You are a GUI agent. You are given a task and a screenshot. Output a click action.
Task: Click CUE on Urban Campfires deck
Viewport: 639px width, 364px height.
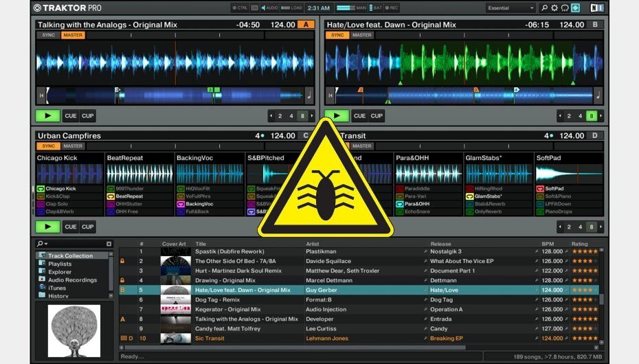(71, 227)
